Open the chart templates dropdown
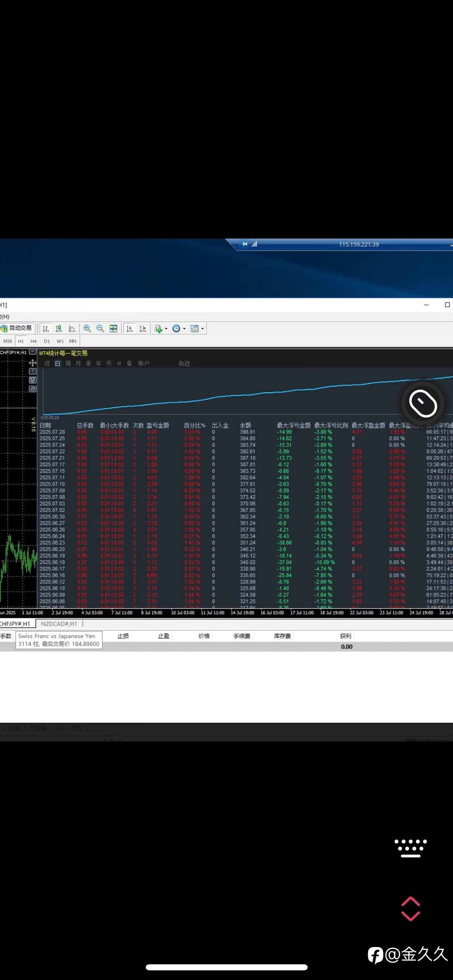This screenshot has height=980, width=453. click(197, 329)
